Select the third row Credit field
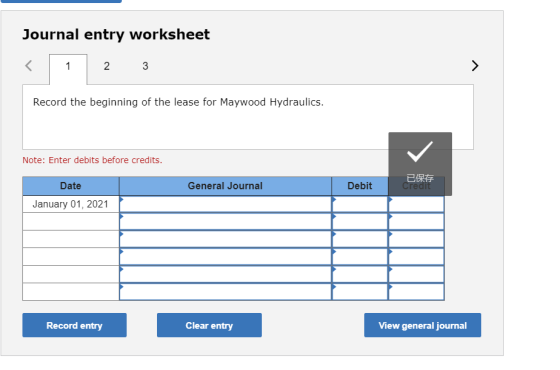This screenshot has height=370, width=560. pos(416,239)
